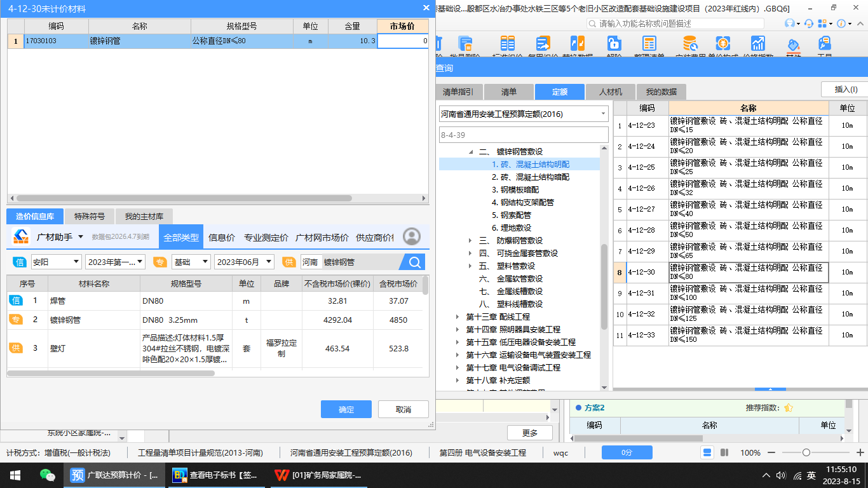Screen dimensions: 868x488
Task: Click the 其他 paint bucket icon
Action: [792, 44]
